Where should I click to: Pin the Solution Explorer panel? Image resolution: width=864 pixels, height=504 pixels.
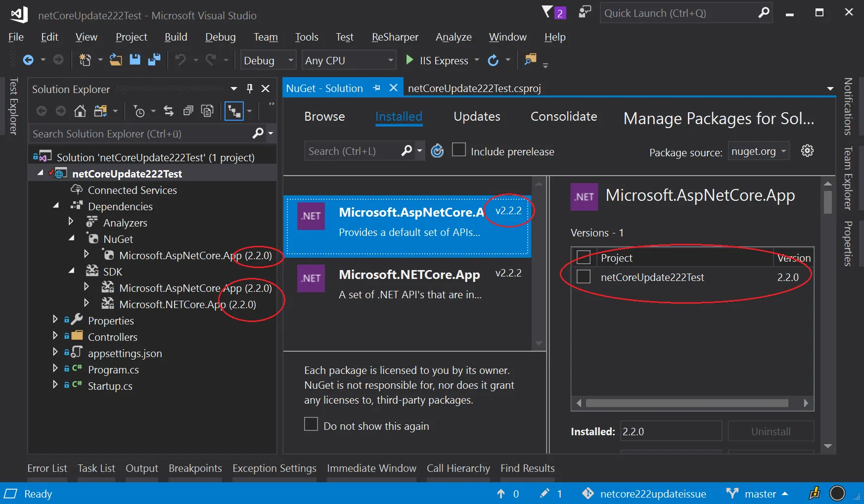(x=250, y=89)
